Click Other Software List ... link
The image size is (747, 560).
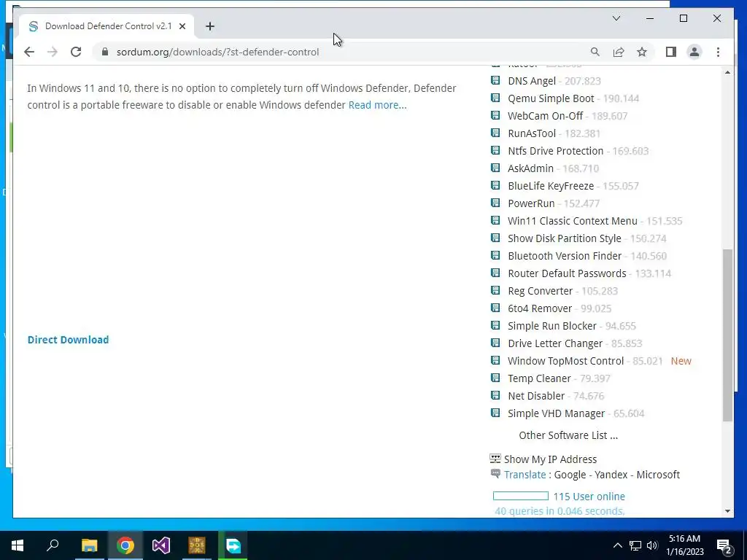point(568,435)
